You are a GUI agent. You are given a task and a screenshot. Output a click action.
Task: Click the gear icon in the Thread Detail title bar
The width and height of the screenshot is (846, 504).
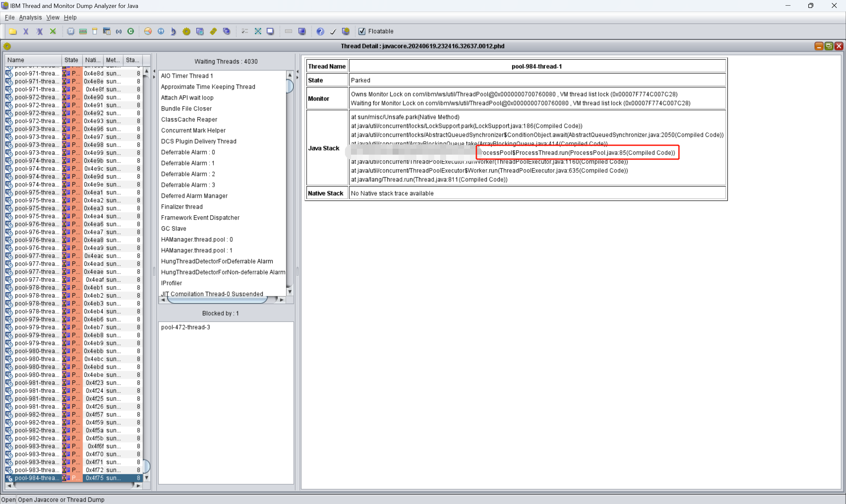pyautogui.click(x=7, y=46)
